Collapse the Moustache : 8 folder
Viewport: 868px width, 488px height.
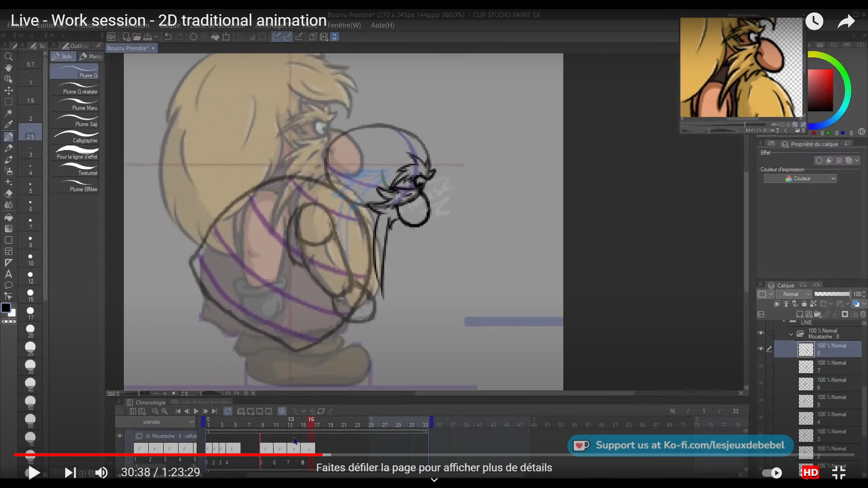pyautogui.click(x=791, y=334)
